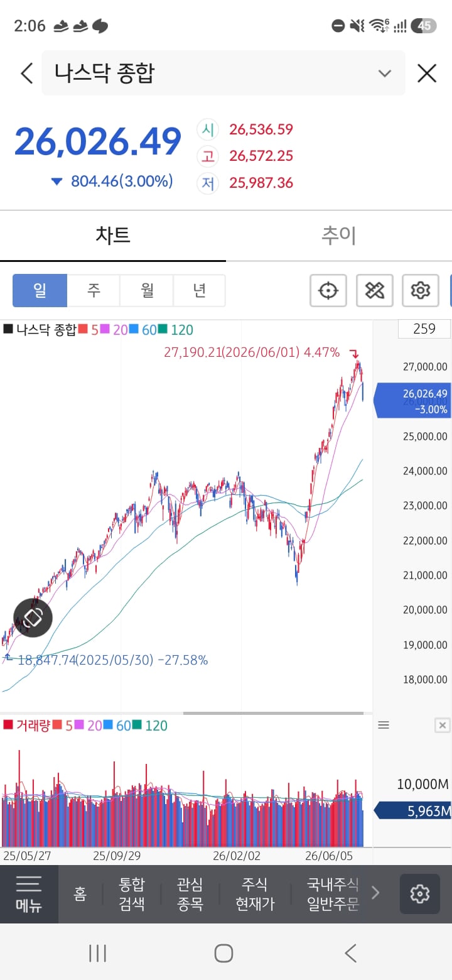Open the 나스닥 종합 symbol dropdown

223,73
